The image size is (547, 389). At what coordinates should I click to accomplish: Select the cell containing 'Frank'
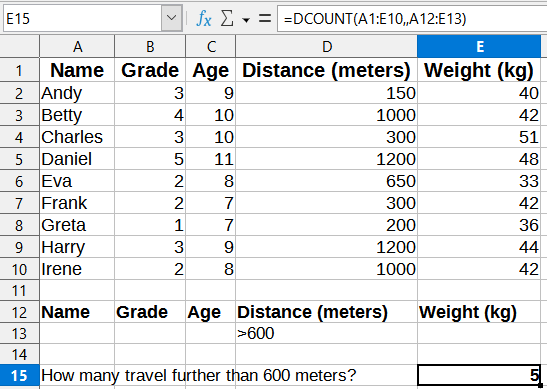[x=77, y=203]
